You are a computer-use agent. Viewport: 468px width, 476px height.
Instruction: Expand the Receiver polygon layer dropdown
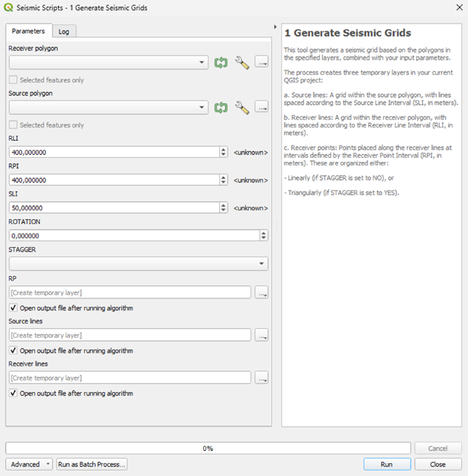[x=202, y=63]
